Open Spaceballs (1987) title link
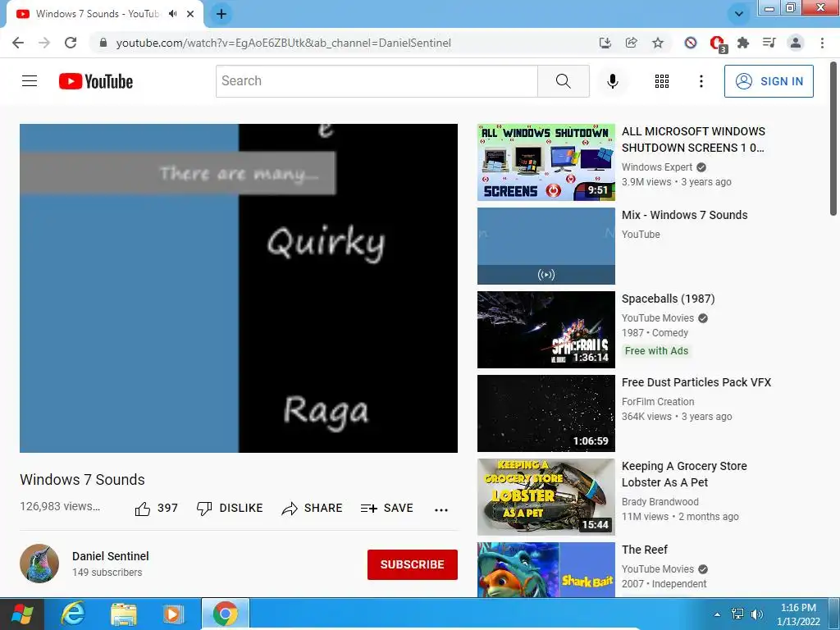The width and height of the screenshot is (840, 630). (668, 299)
